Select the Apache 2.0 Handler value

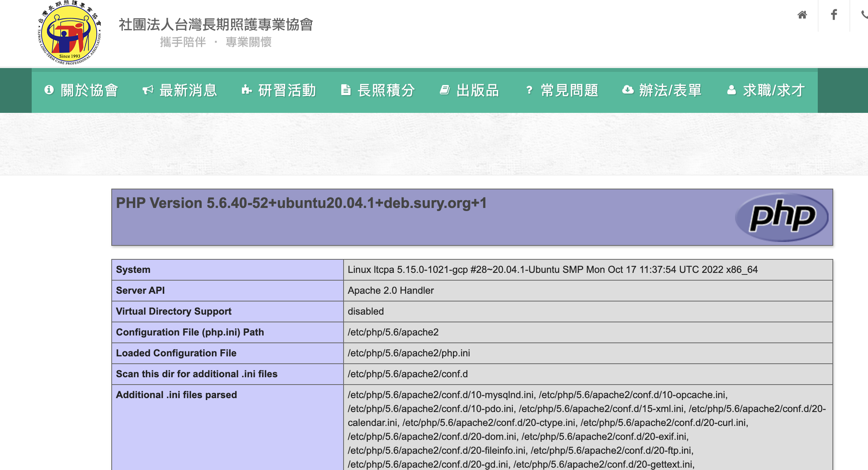click(391, 290)
